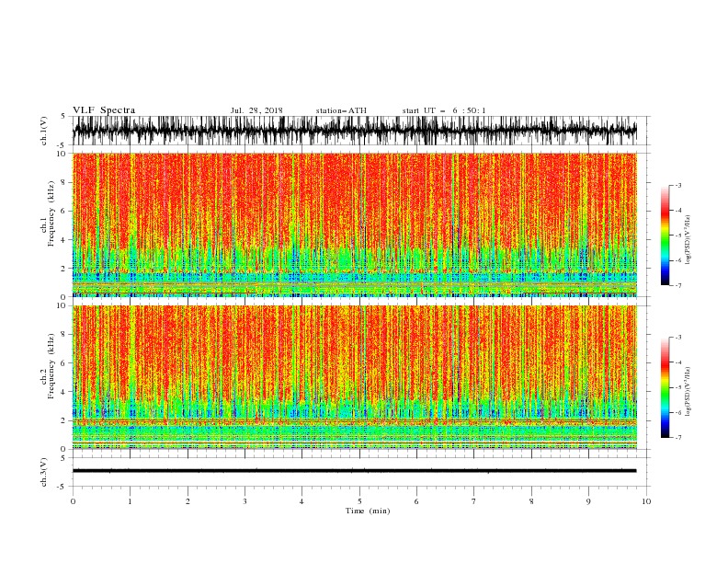Click the ch.1 color bar "-3" tick
Screen dimensions: 728x563
tap(678, 185)
